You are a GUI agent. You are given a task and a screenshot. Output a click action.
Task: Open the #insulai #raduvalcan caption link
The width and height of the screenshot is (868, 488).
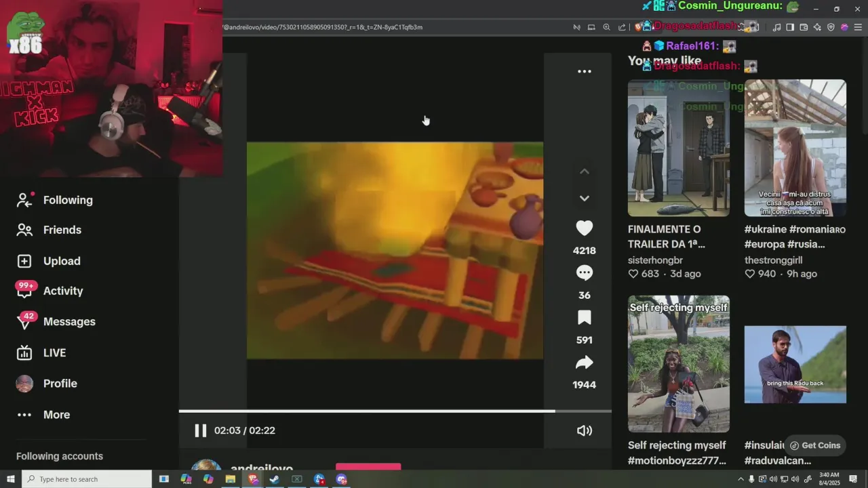click(777, 453)
